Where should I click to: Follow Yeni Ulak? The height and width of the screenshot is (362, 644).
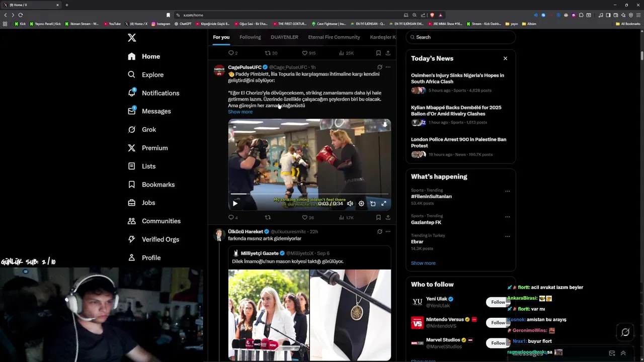tap(498, 302)
